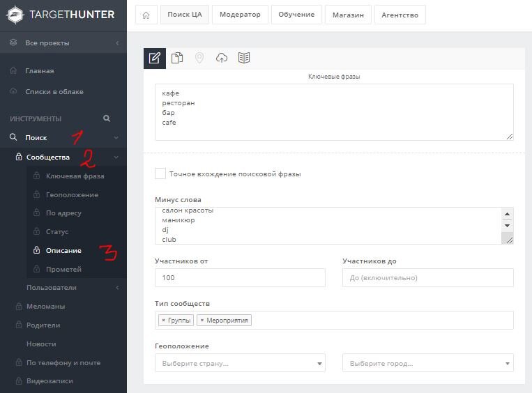Viewport: 532px width, 393px height.
Task: Click scroll up arrow in Минус слова
Action: click(507, 214)
